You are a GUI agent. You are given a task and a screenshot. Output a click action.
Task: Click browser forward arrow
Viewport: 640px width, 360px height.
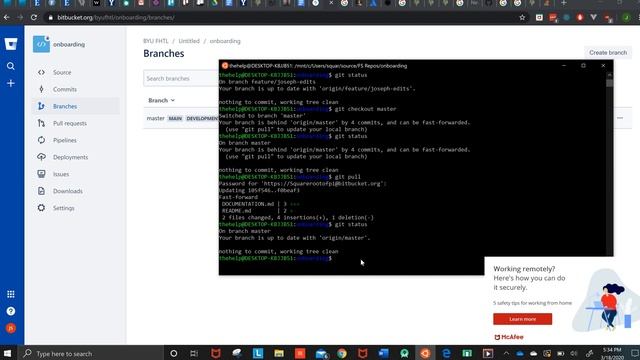(x=20, y=18)
